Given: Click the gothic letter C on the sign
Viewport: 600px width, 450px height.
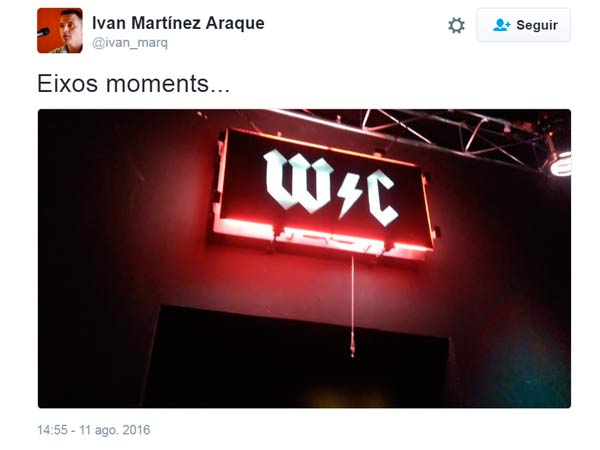Looking at the screenshot, I should (382, 198).
